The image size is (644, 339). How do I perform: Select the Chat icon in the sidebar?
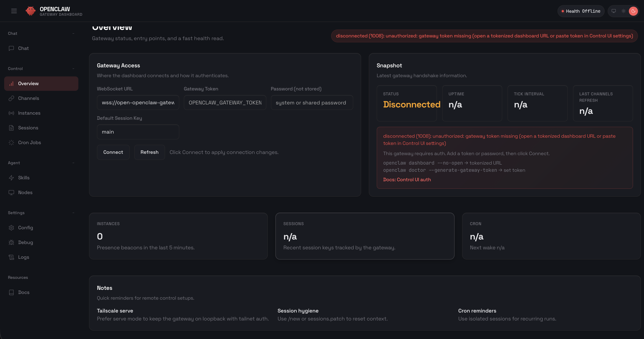click(x=12, y=48)
